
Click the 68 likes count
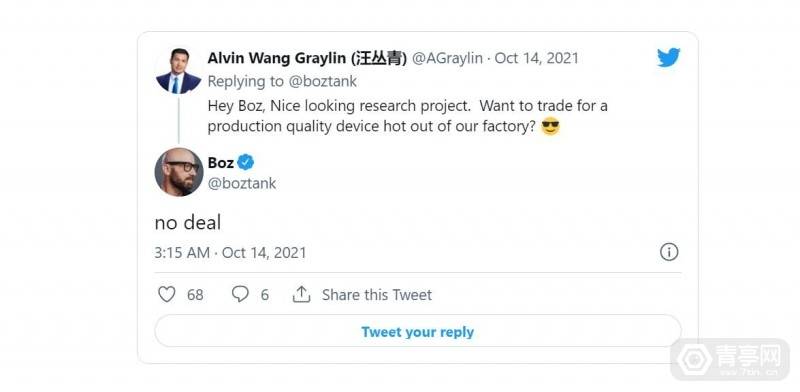pos(195,295)
